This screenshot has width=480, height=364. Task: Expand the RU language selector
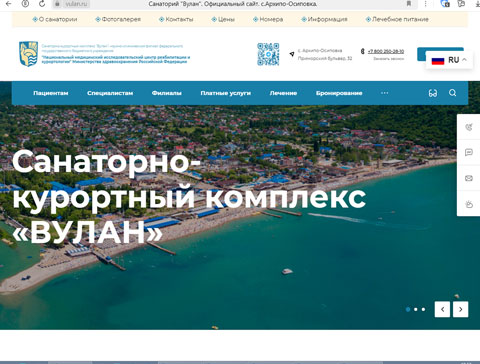pos(449,60)
